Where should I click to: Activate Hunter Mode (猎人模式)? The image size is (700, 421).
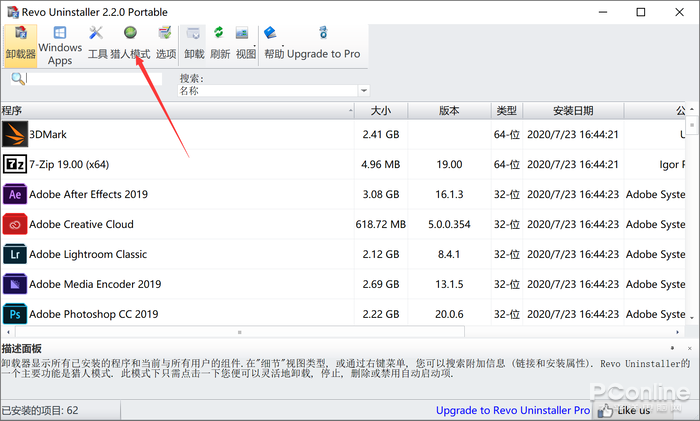(130, 45)
